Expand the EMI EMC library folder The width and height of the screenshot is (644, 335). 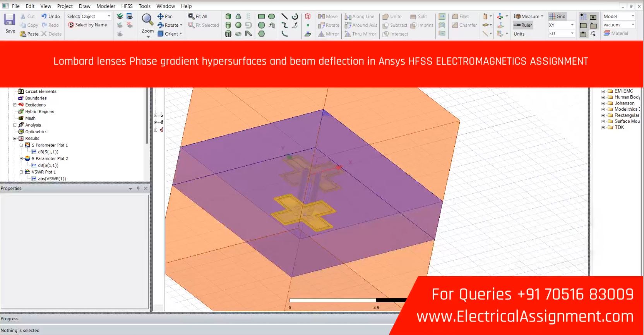click(603, 91)
